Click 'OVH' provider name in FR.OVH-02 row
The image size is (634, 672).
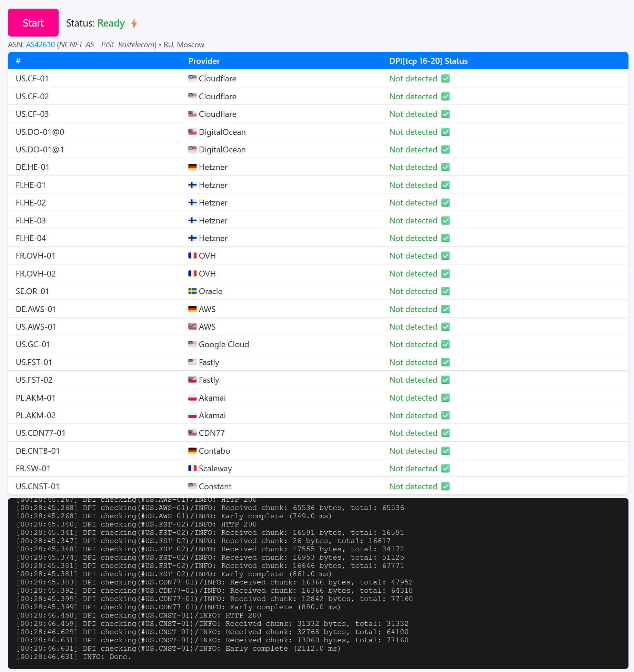tap(207, 274)
